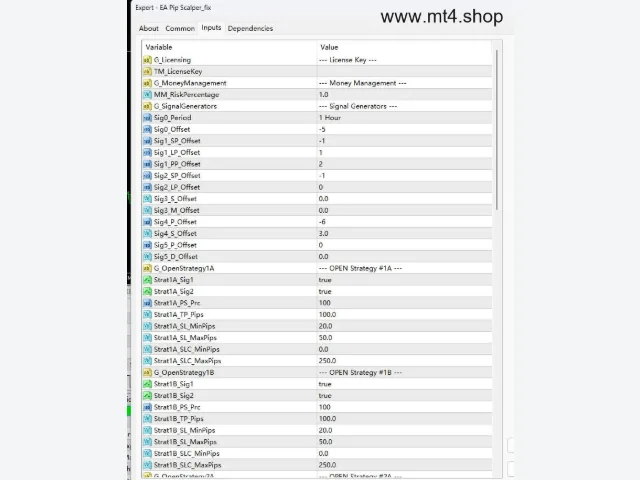Click the TM_LicenseKey variable icon

pos(147,71)
